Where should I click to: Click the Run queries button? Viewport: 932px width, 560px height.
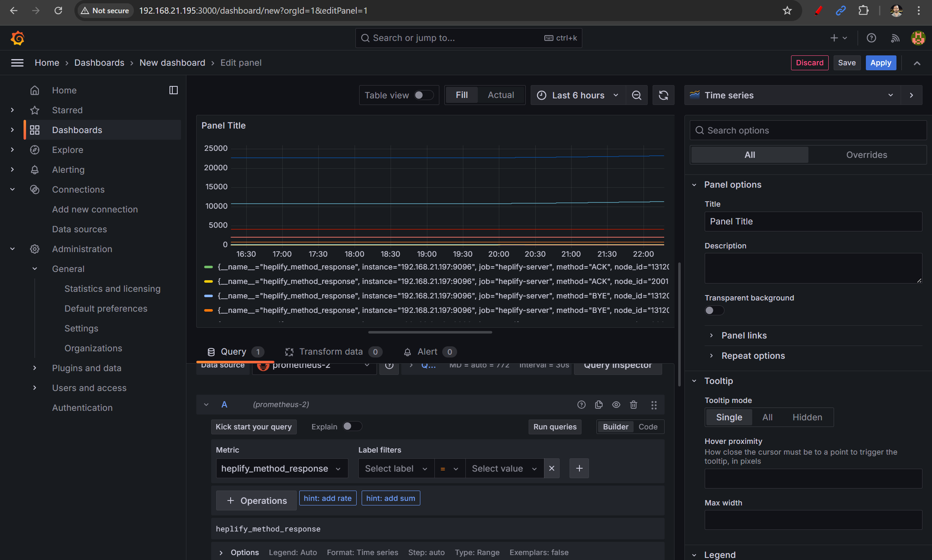coord(555,427)
